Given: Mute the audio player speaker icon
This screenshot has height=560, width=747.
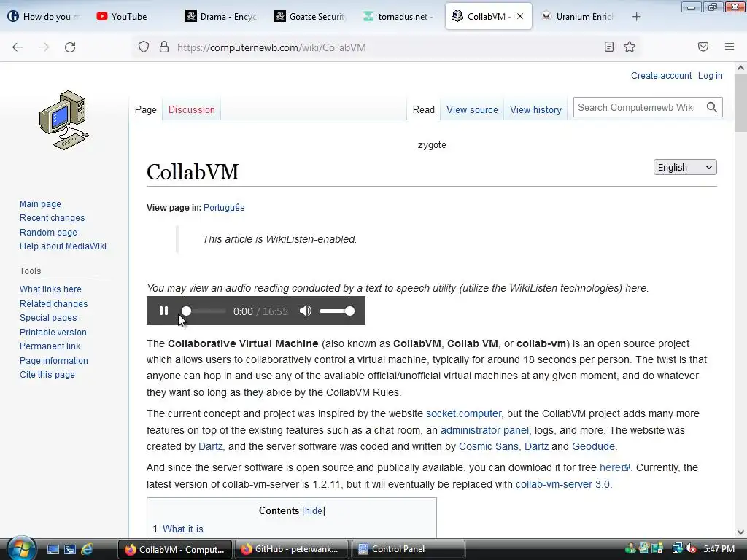Looking at the screenshot, I should point(306,311).
